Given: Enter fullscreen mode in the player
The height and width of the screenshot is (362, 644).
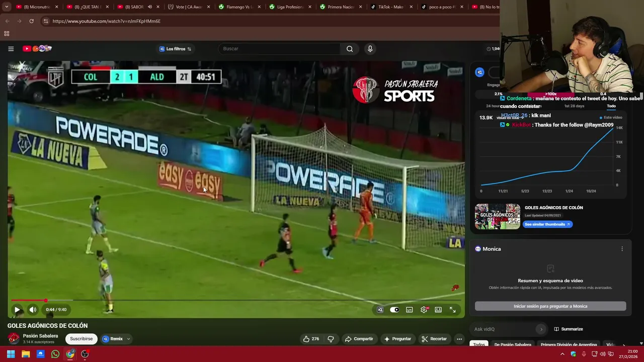Looking at the screenshot, I should [453, 310].
